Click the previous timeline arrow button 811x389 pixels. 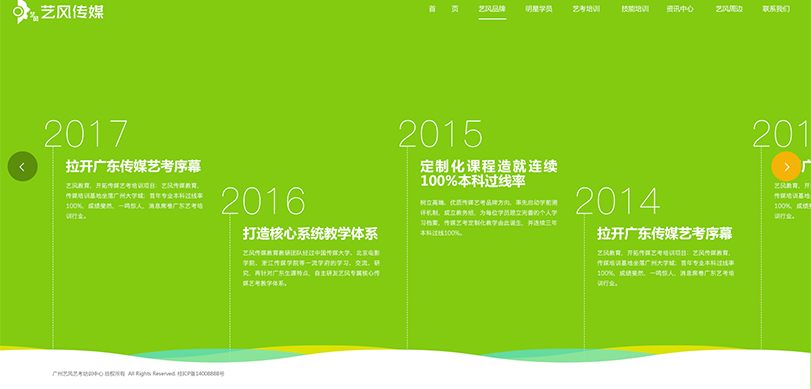(x=22, y=167)
